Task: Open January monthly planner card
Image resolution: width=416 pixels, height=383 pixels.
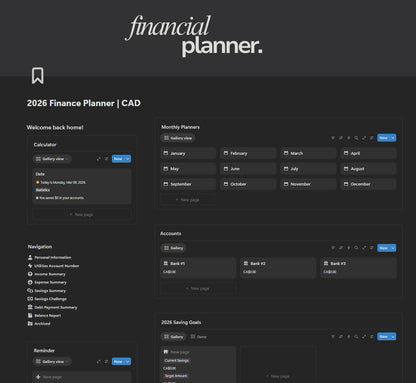Action: click(x=188, y=153)
